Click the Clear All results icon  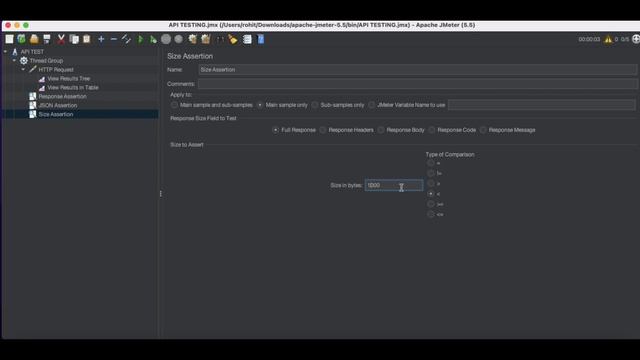206,39
